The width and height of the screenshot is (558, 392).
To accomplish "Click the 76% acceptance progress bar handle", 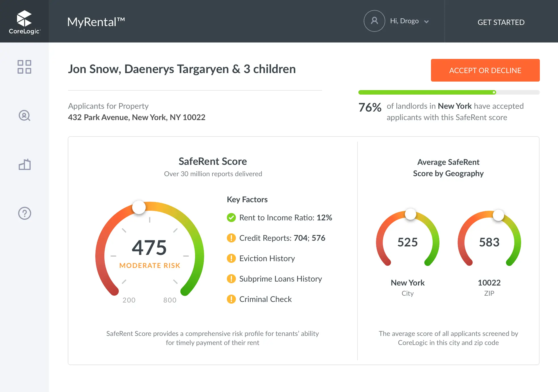I will pos(494,92).
